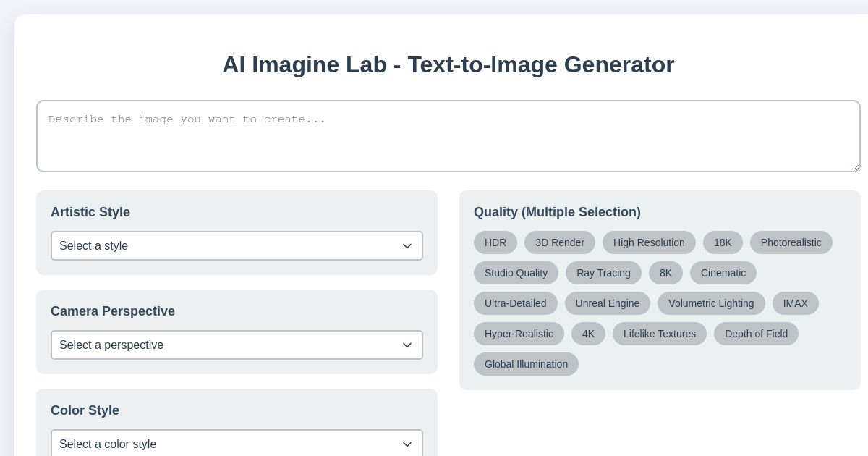The image size is (868, 456).
Task: Enable Ray Tracing quality
Action: [603, 273]
